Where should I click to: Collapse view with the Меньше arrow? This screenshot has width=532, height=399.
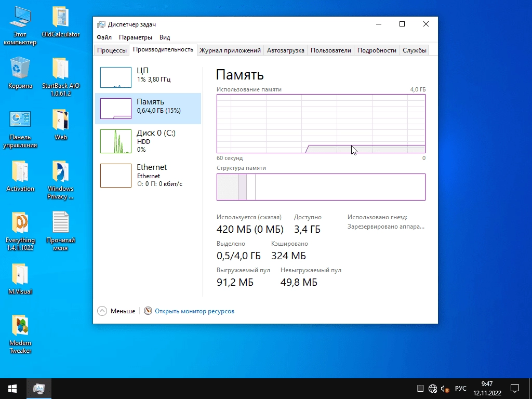[x=102, y=311]
